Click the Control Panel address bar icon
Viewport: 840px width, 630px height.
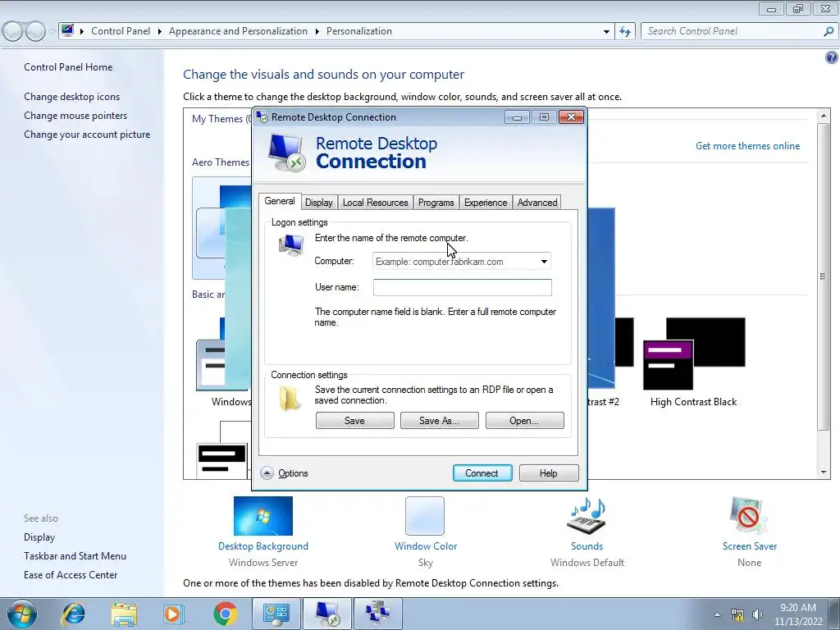[x=67, y=30]
